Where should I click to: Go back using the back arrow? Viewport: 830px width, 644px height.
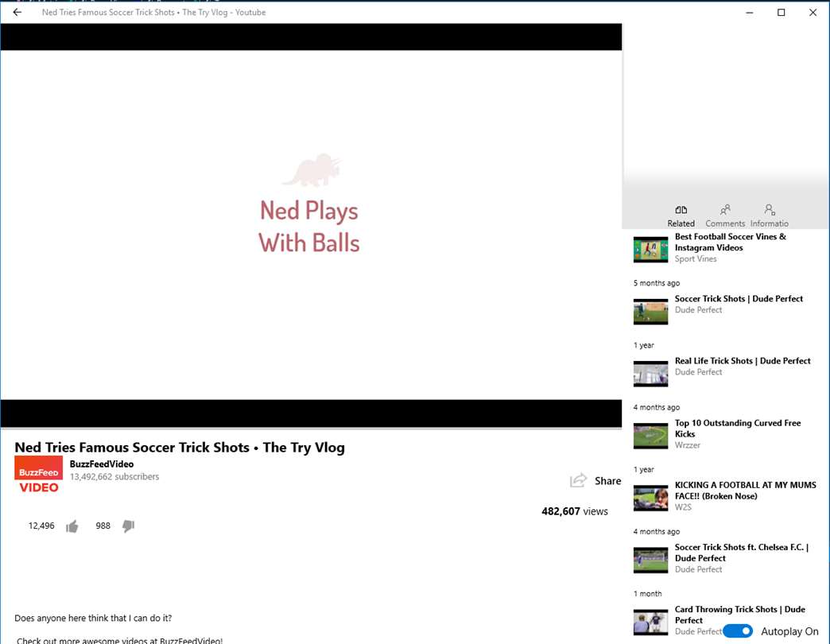click(x=17, y=12)
